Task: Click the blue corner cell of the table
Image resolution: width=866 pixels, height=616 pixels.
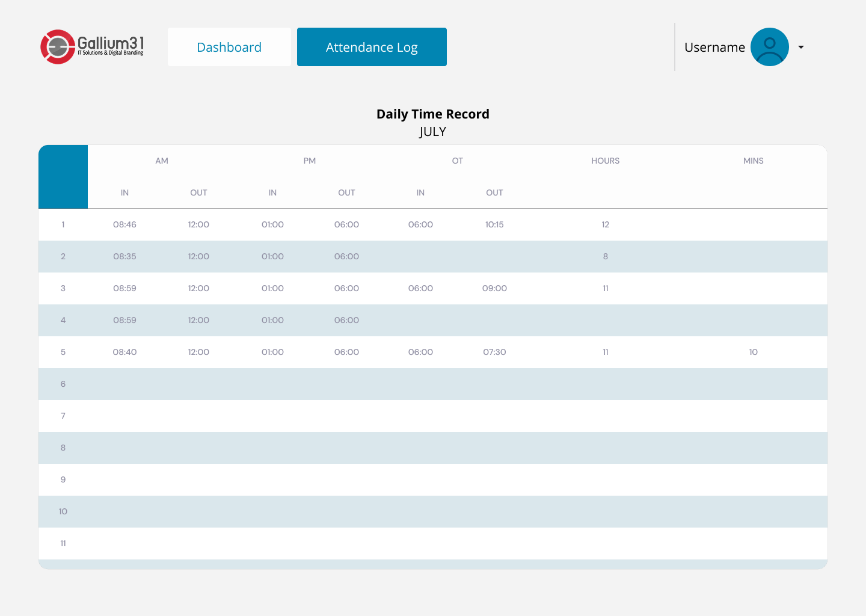Action: pos(63,176)
